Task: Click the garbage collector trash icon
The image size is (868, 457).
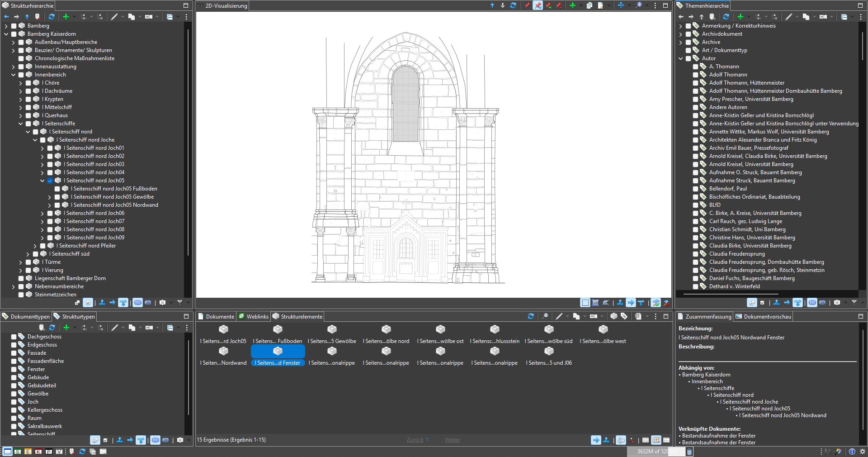Action: click(689, 452)
